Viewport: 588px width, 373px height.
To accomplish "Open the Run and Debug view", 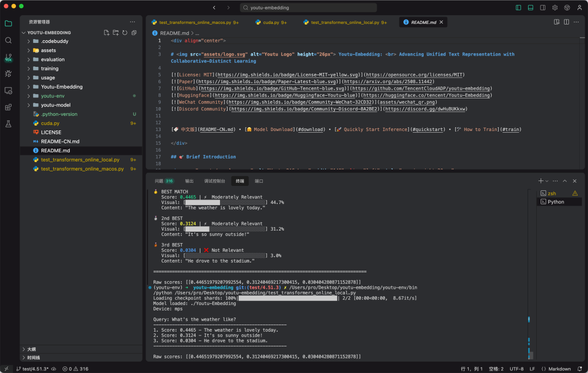I will [8, 74].
